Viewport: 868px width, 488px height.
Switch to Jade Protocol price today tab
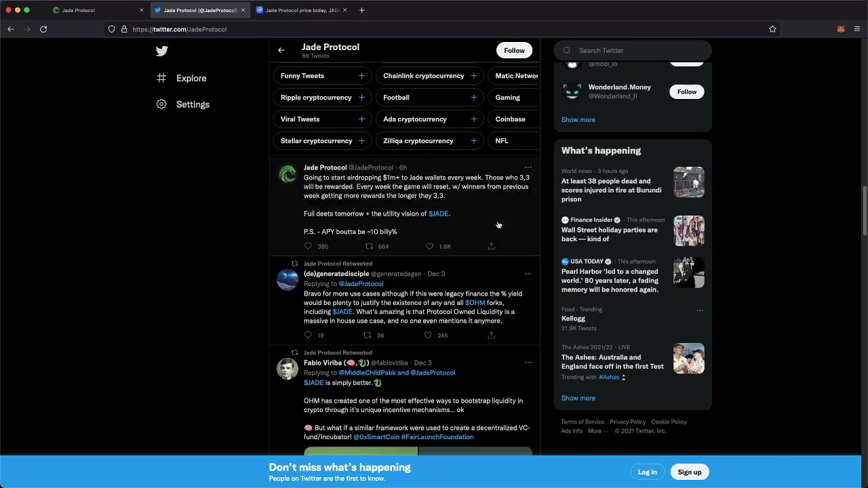[x=301, y=10]
